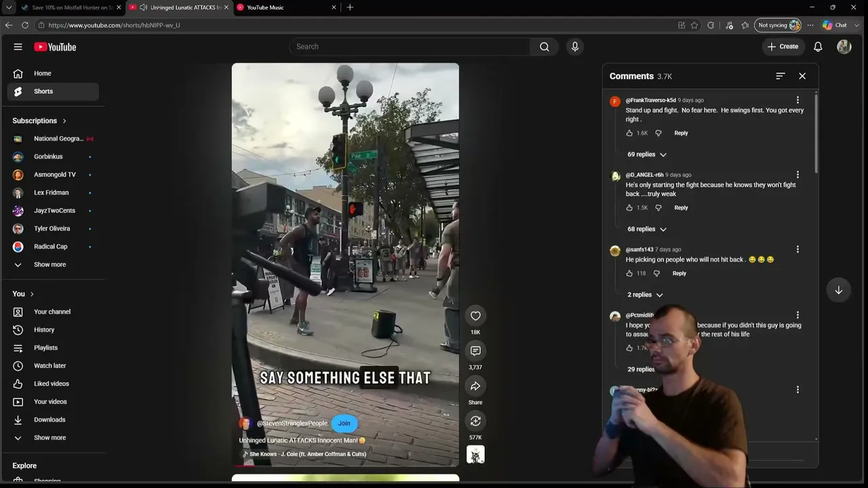Viewport: 868px width, 488px height.
Task: Dislike FrankTraverso's comment
Action: point(658,134)
